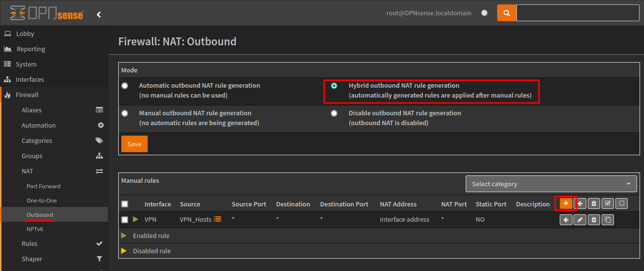Focus the top search input field
644x271 pixels.
(x=577, y=13)
